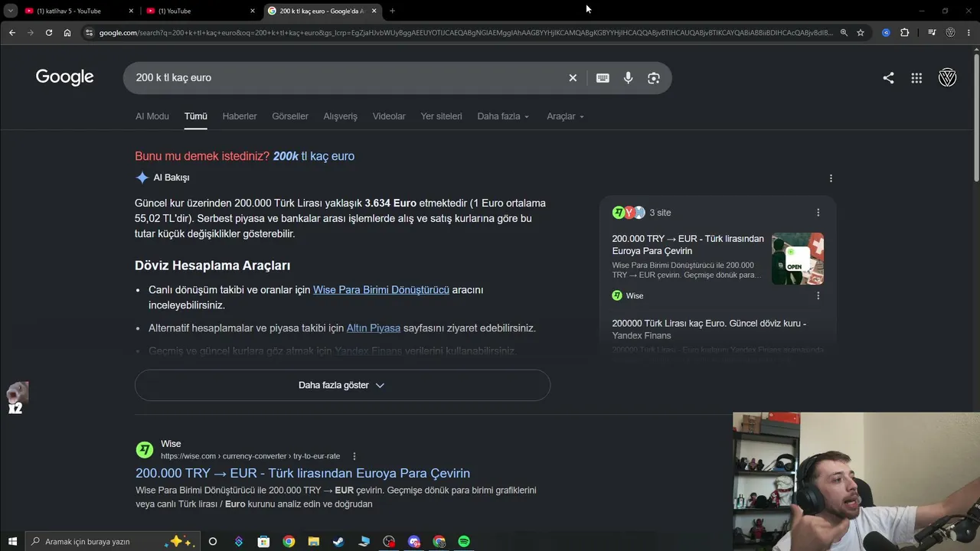This screenshot has width=980, height=551.
Task: Open the Google apps grid
Action: [x=916, y=78]
